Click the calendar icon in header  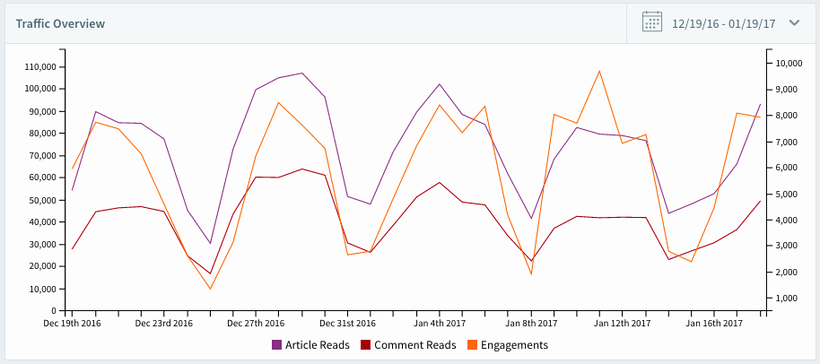pyautogui.click(x=652, y=22)
